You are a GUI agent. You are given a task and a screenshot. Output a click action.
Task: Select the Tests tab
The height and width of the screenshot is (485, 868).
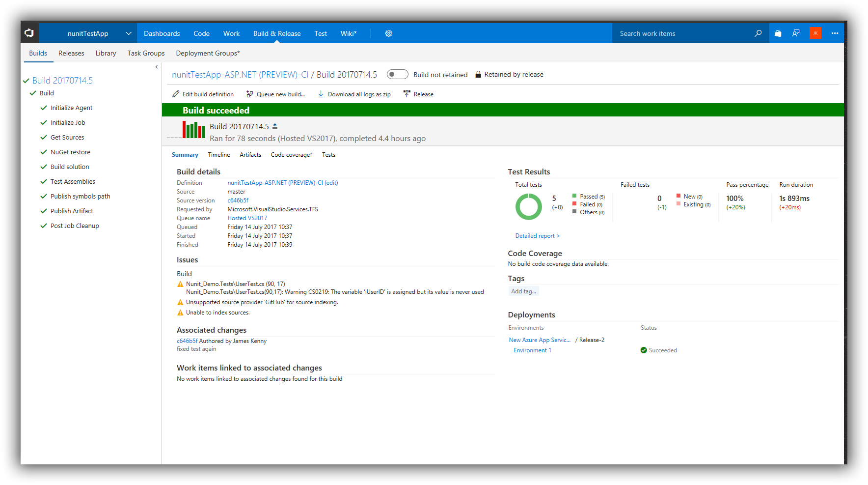coord(328,155)
